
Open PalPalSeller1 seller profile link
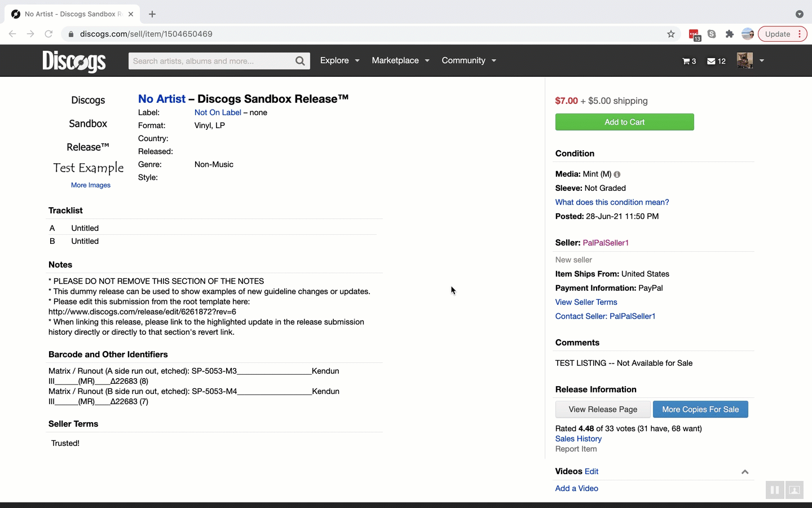[x=605, y=243]
